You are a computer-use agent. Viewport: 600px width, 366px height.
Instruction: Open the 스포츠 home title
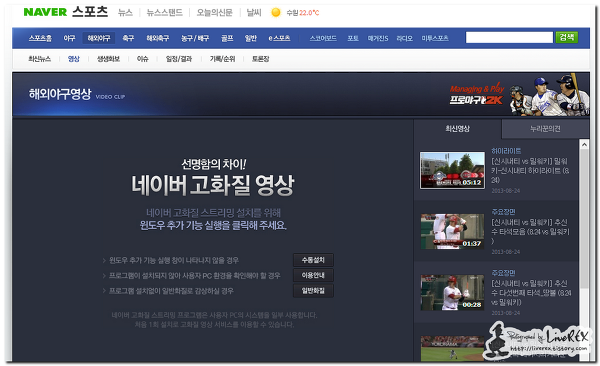(x=90, y=12)
